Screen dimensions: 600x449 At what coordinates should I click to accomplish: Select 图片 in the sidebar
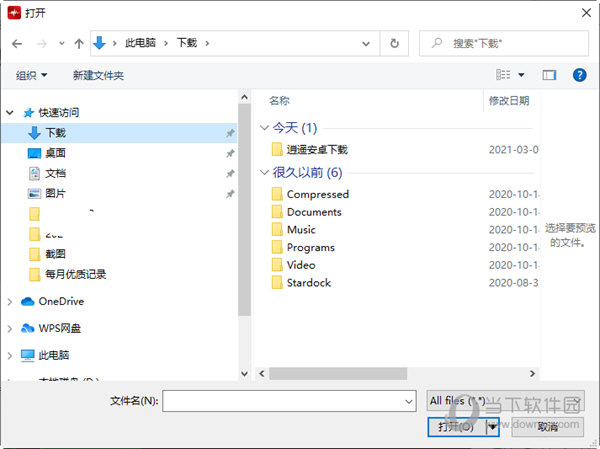coord(55,193)
